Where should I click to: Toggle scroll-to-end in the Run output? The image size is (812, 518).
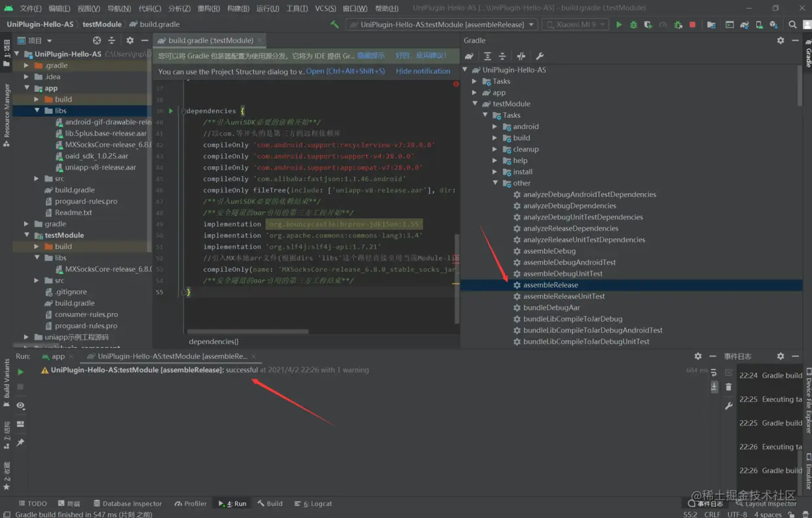714,387
